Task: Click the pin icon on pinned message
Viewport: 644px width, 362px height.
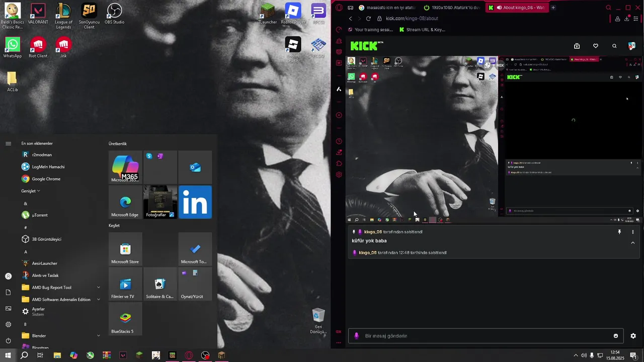Action: 619,232
